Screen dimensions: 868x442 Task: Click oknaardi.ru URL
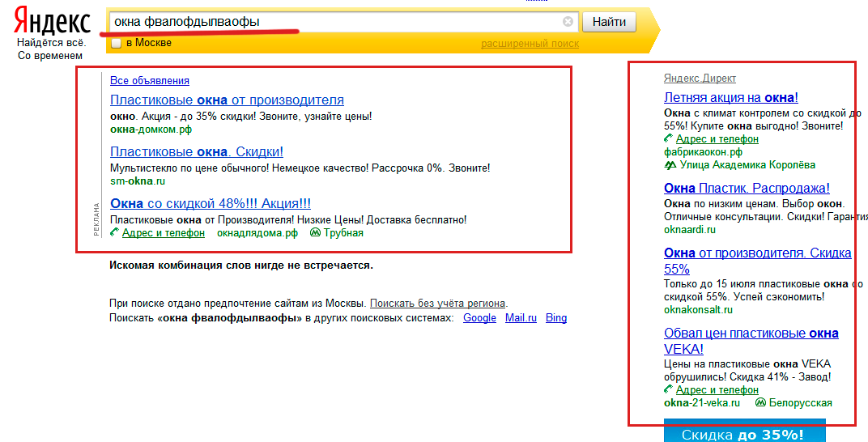point(690,230)
